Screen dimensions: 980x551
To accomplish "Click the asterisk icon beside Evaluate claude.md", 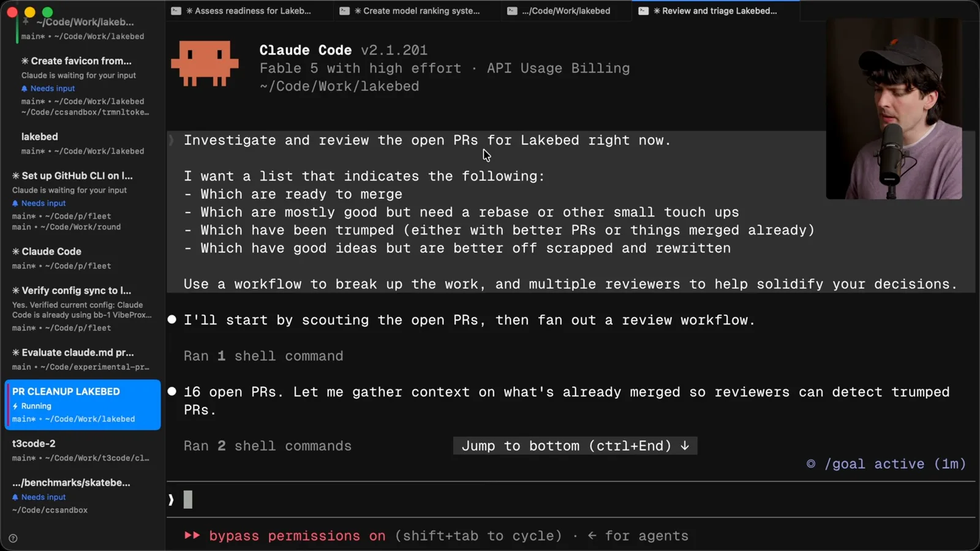I will pyautogui.click(x=16, y=353).
